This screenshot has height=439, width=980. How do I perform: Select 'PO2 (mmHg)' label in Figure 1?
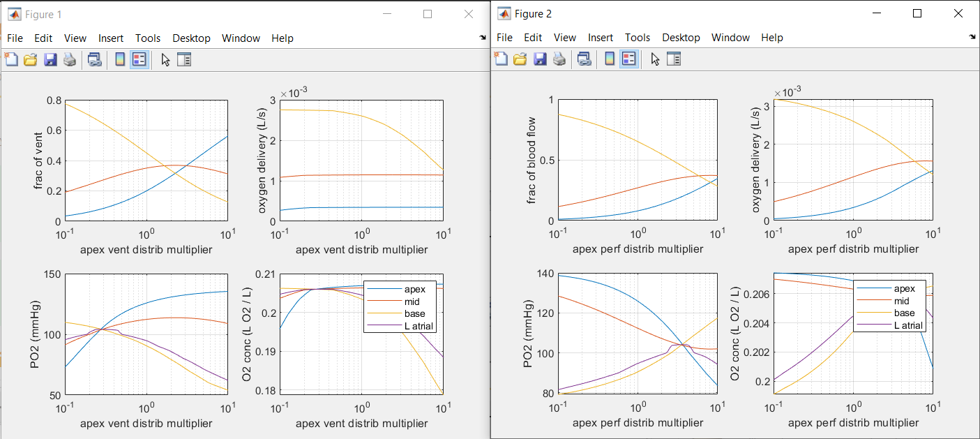[36, 334]
